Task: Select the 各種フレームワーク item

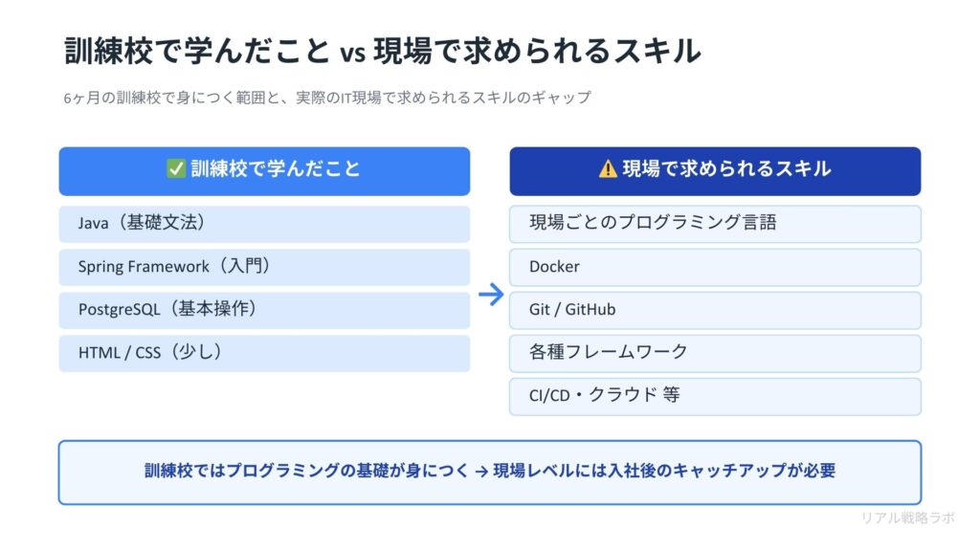Action: (716, 353)
